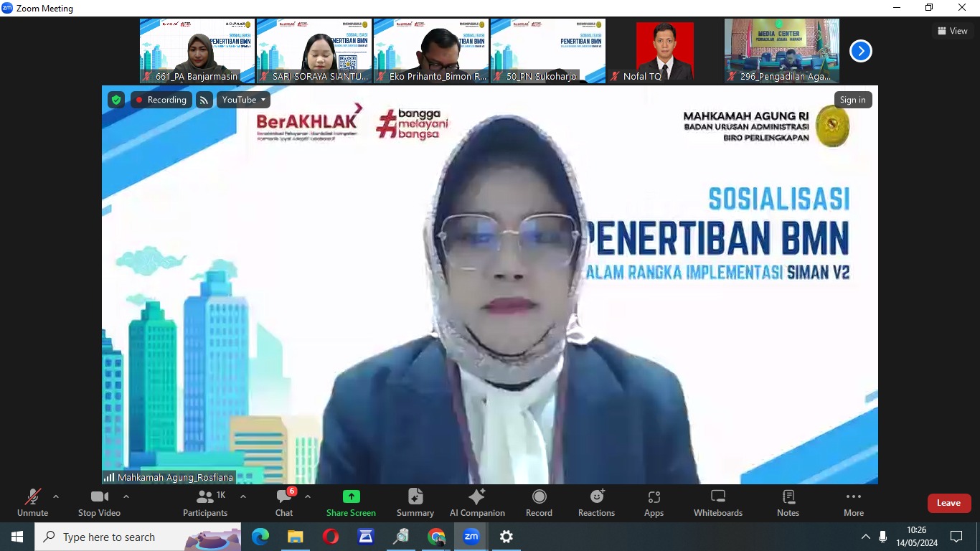
Task: Select the 661_PA Banjarmasin video thumbnail
Action: (x=197, y=51)
